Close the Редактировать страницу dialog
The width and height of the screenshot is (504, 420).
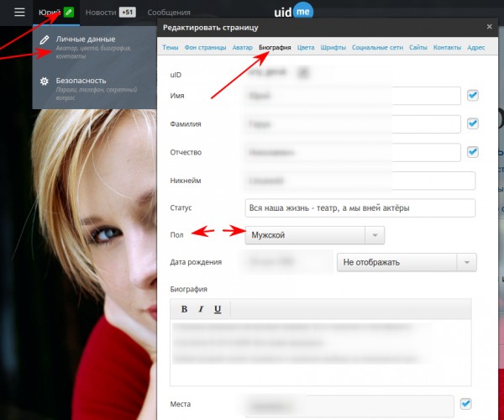tap(489, 27)
